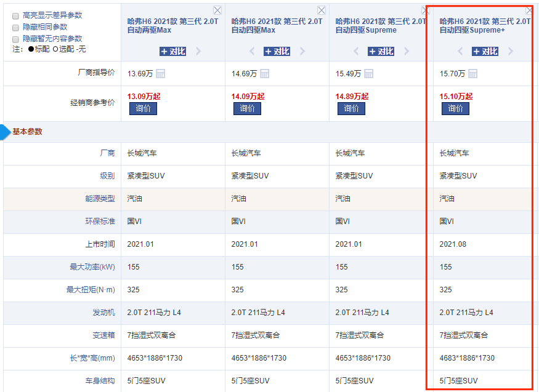The image size is (539, 392).
Task: Move 自动四驱Supreme+ column right with arrow
Action: [x=511, y=52]
